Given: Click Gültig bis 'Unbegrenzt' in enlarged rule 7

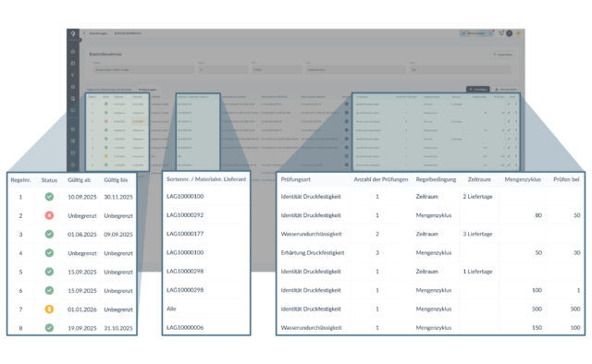Looking at the screenshot, I should (118, 309).
